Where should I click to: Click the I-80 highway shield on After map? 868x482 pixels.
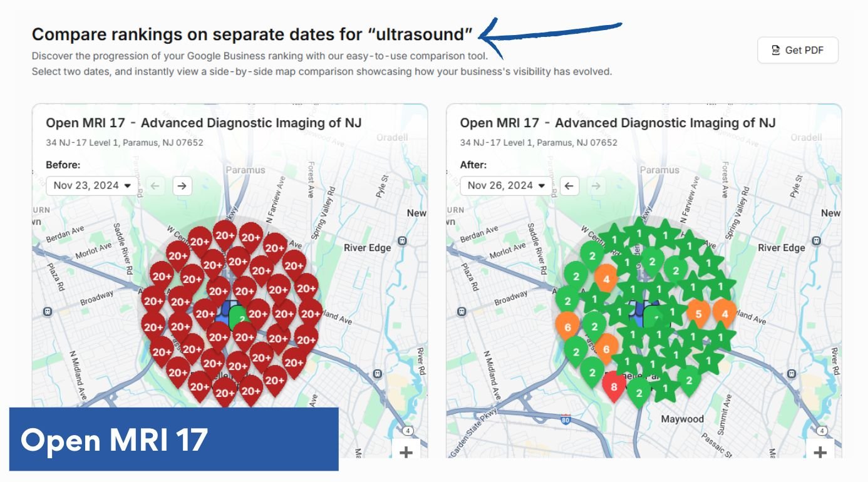pos(566,419)
